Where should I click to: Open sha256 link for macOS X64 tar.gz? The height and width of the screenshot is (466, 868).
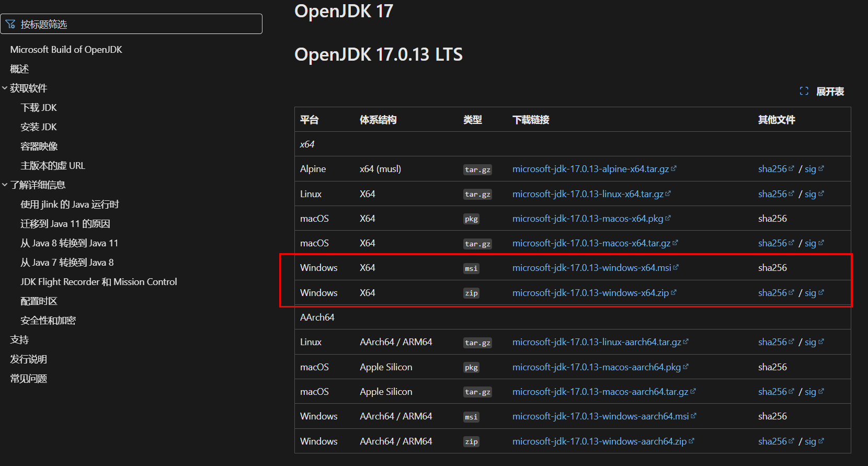tap(776, 243)
